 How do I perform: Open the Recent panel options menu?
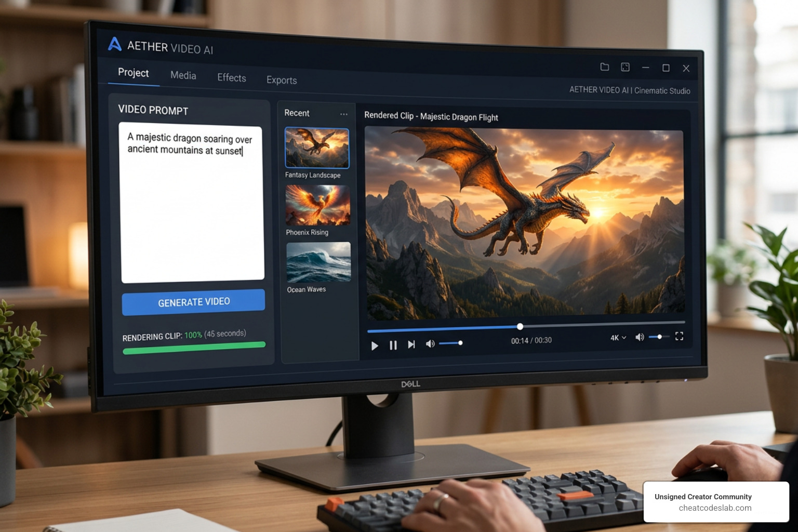343,113
